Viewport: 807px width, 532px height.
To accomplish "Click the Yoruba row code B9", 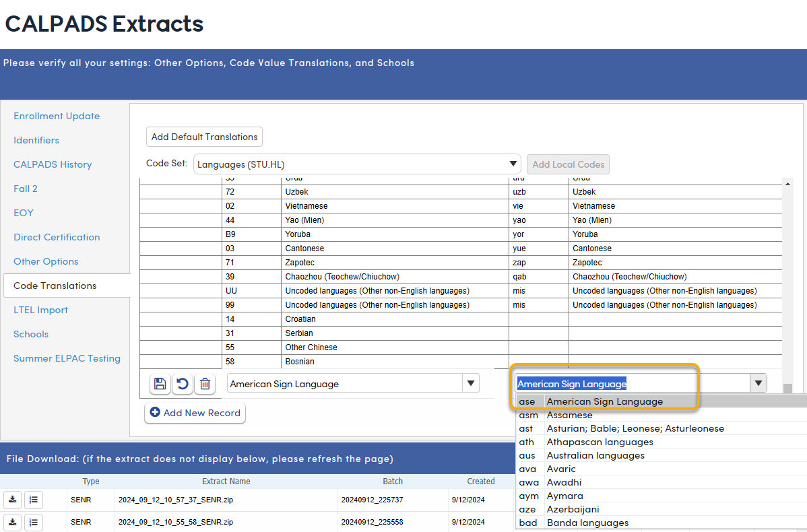I will [x=252, y=234].
